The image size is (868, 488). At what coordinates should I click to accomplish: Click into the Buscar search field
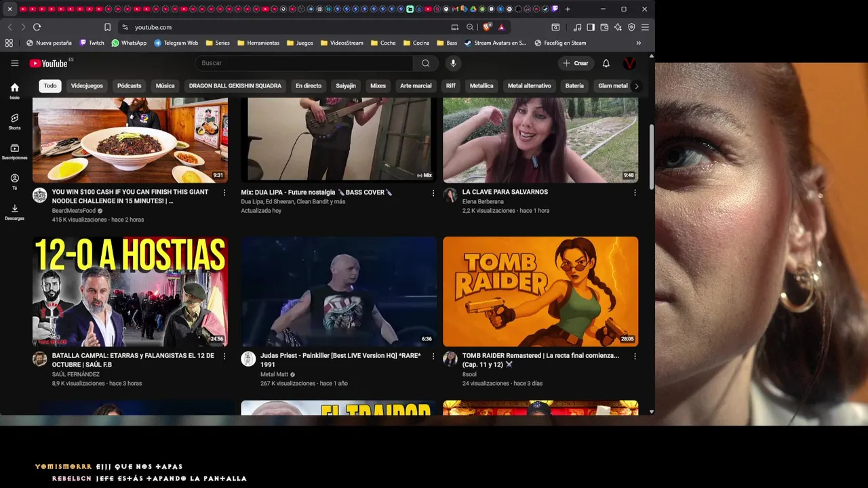(x=305, y=63)
